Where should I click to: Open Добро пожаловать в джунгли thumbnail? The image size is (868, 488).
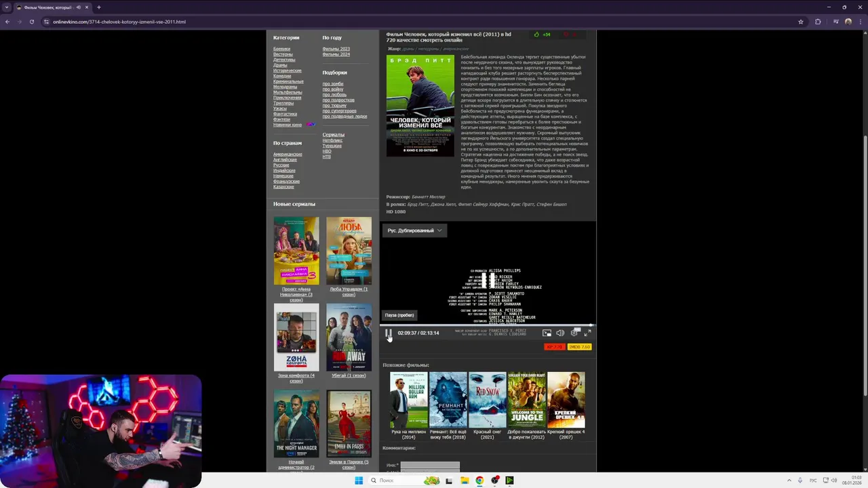click(526, 400)
